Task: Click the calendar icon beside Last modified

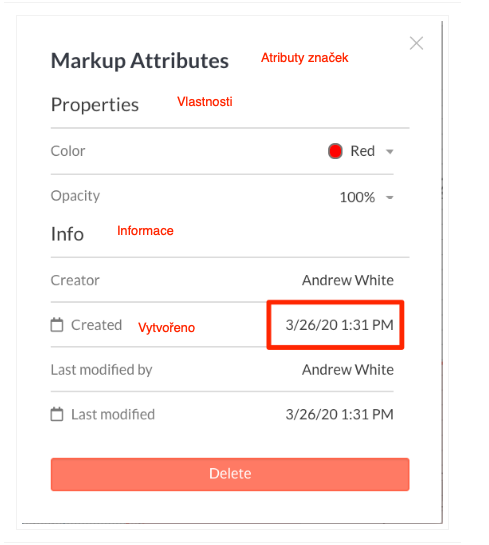Action: (x=57, y=414)
